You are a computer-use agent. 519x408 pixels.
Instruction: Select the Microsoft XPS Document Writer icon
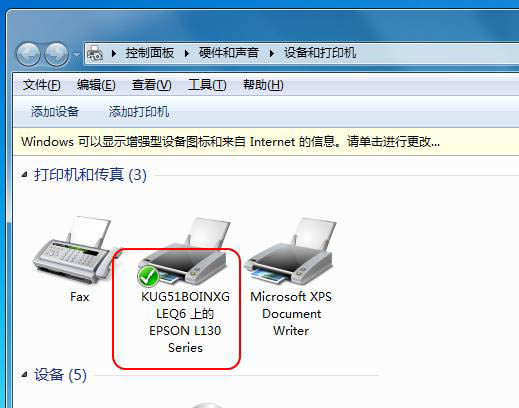(290, 252)
